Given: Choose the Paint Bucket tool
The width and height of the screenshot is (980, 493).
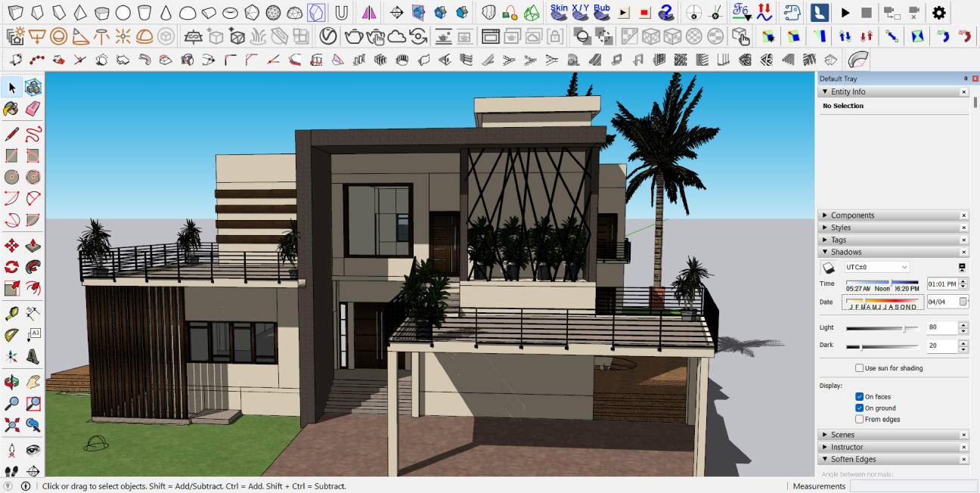Looking at the screenshot, I should [x=11, y=110].
